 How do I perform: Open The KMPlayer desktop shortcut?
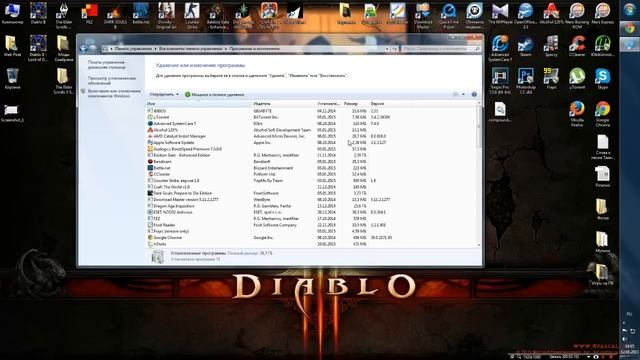coord(500,13)
